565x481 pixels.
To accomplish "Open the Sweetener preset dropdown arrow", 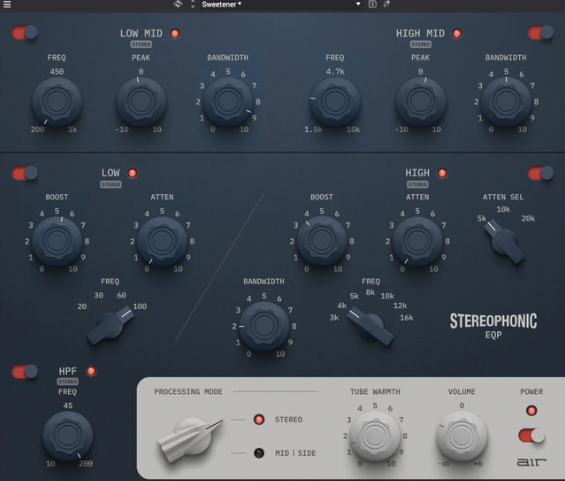I will pyautogui.click(x=358, y=4).
